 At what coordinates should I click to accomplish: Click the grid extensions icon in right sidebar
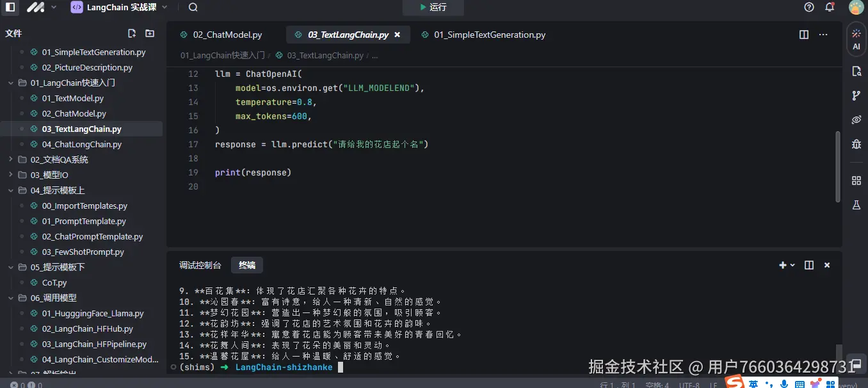pos(856,180)
